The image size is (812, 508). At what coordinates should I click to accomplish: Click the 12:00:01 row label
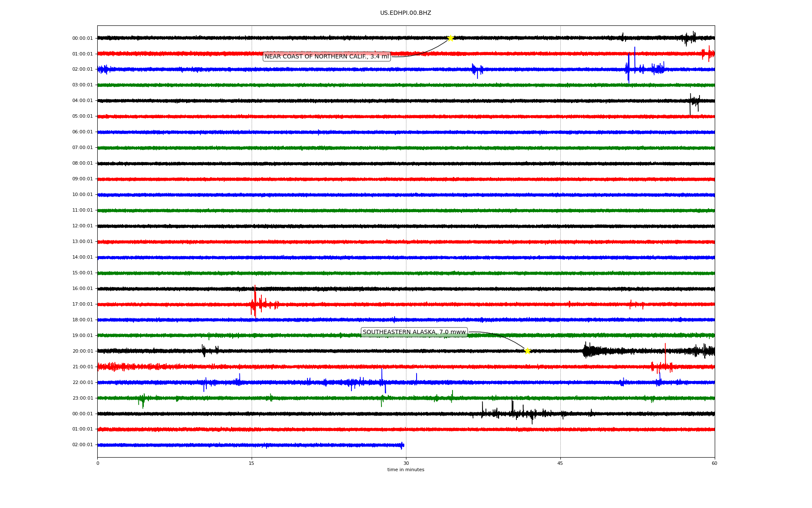82,226
